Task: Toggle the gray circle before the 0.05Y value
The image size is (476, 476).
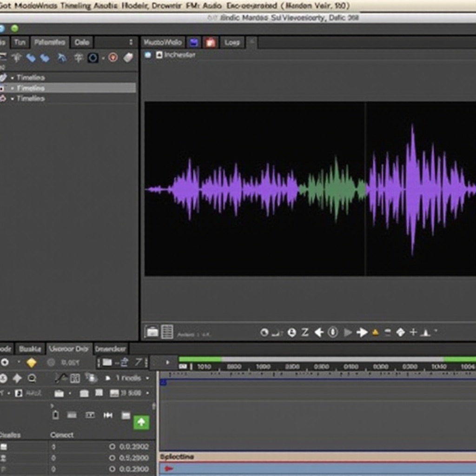Action: pyautogui.click(x=51, y=362)
